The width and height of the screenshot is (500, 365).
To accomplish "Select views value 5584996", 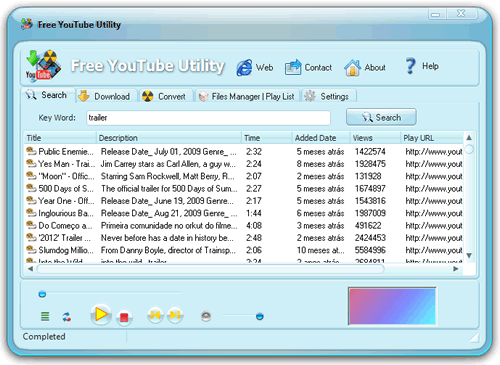I will click(370, 250).
